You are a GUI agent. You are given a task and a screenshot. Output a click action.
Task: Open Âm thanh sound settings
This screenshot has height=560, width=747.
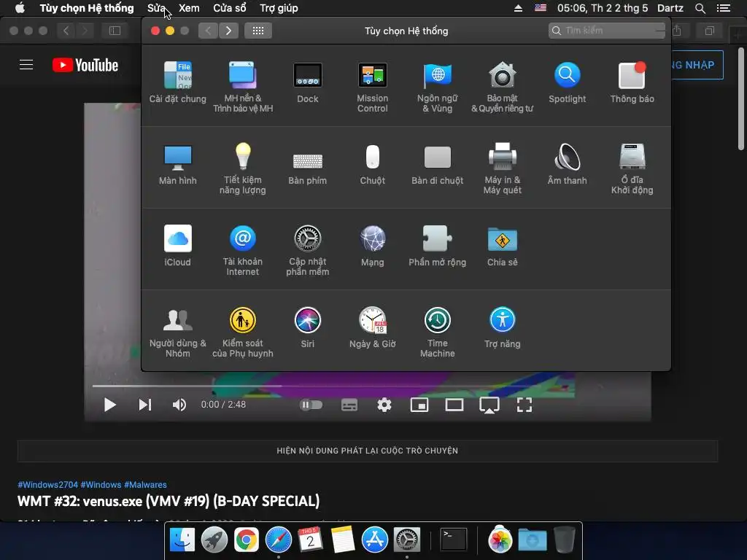(567, 164)
